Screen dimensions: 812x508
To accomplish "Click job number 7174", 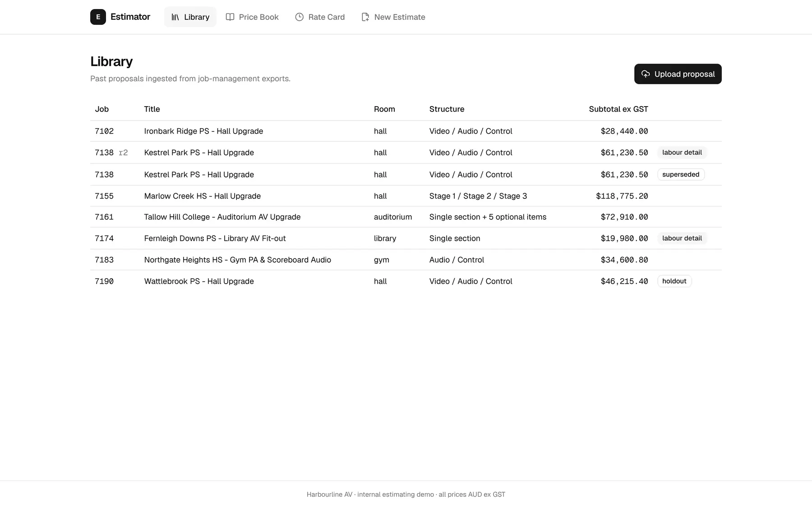I will (x=104, y=238).
